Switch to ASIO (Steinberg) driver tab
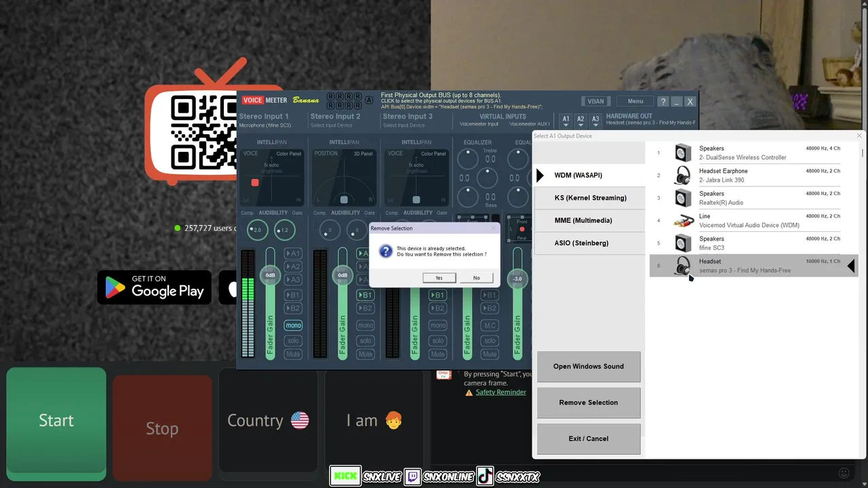 [x=589, y=243]
